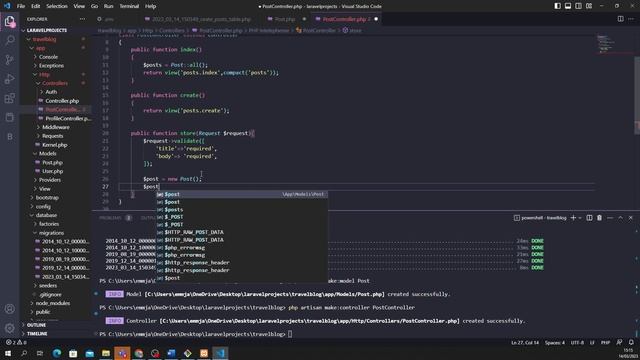Open the Manage gear menu
This screenshot has width=640, height=360.
[x=9, y=328]
